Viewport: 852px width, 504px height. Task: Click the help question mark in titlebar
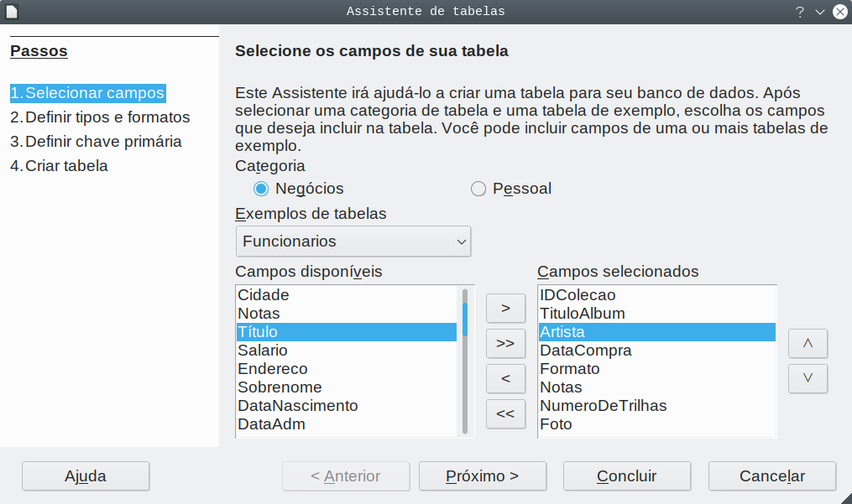800,12
